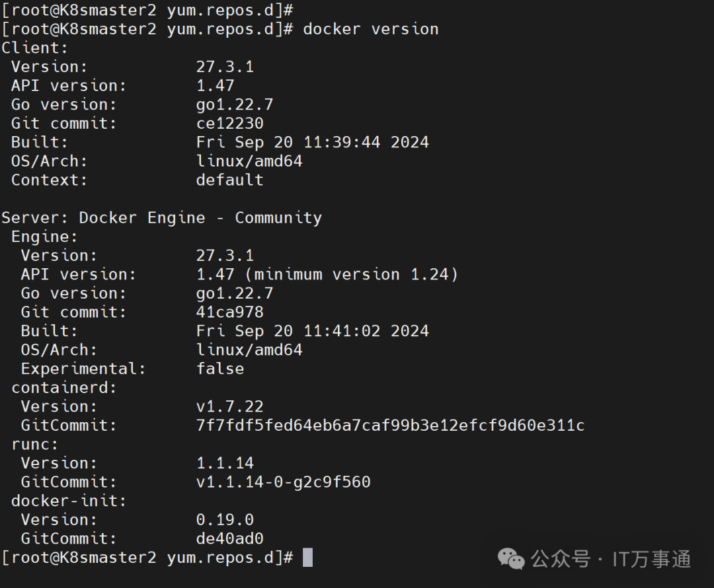The width and height of the screenshot is (714, 588).
Task: Click the Engine Git commit 41ca978
Action: click(x=230, y=312)
